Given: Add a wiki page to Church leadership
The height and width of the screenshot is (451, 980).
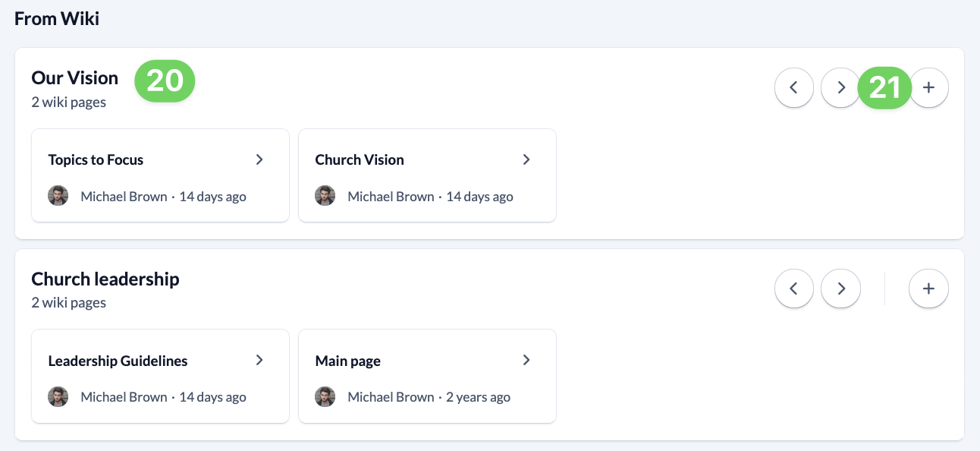Looking at the screenshot, I should (x=928, y=289).
